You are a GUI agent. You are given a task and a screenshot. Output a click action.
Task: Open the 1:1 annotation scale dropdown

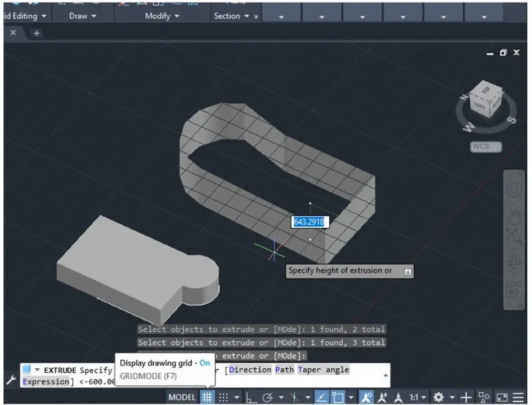pos(418,397)
